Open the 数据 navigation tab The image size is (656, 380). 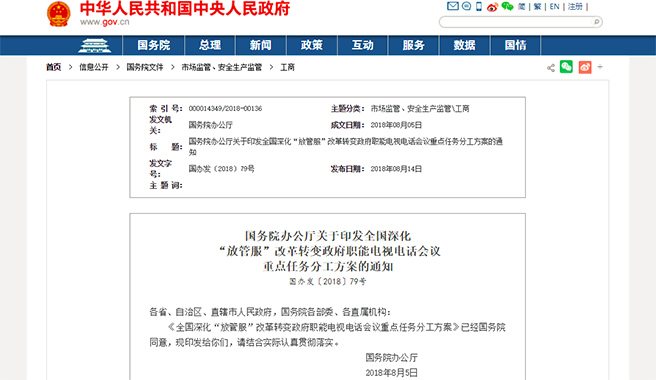pos(464,45)
